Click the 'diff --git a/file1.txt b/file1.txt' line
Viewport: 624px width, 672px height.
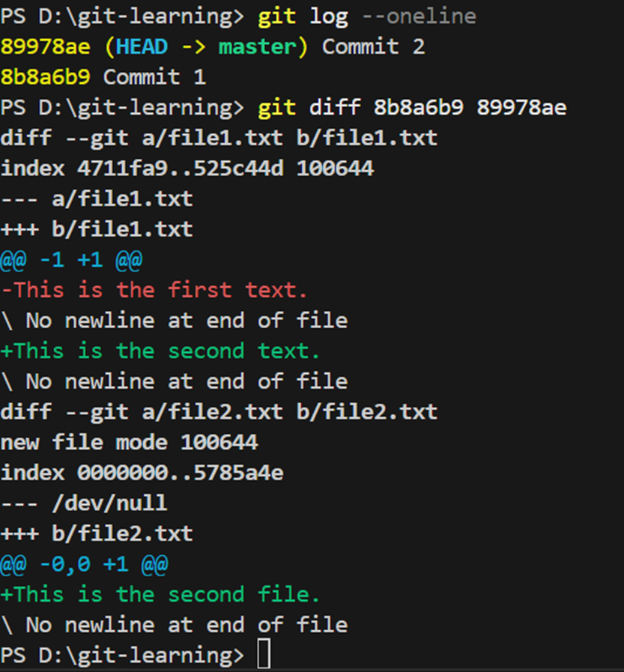pos(219,138)
